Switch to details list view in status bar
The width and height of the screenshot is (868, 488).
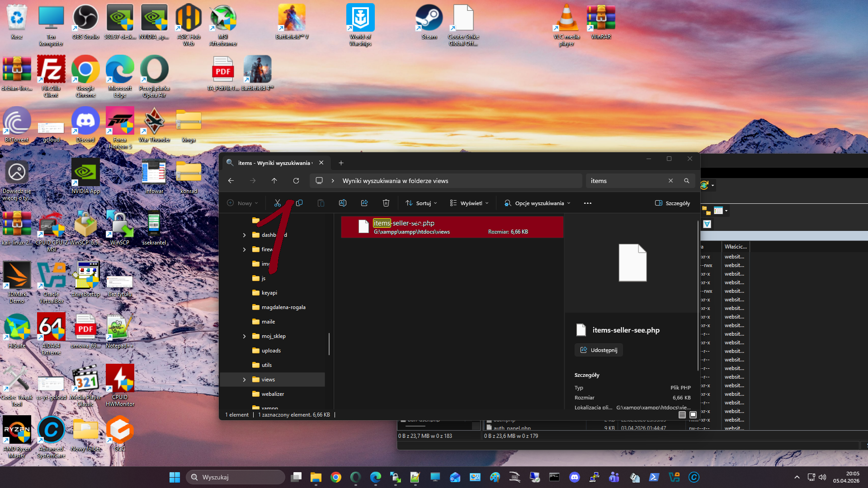click(x=682, y=415)
